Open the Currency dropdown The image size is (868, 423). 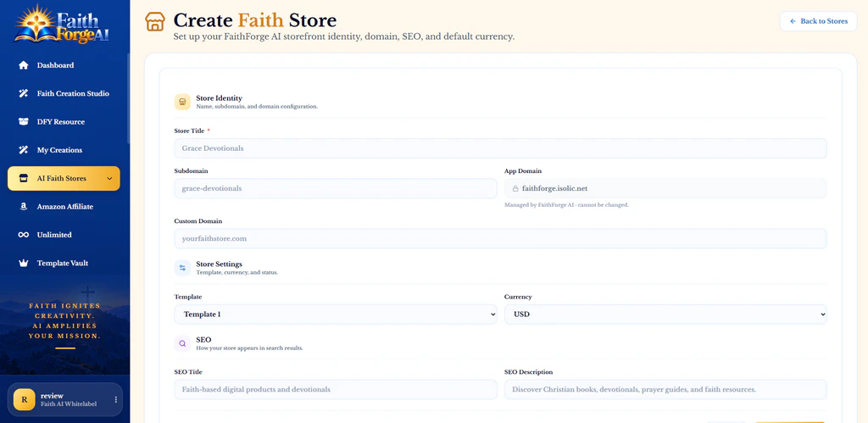(x=665, y=314)
